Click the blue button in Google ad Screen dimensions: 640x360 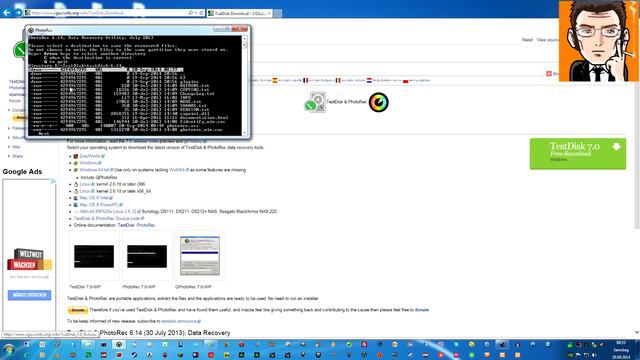29,295
